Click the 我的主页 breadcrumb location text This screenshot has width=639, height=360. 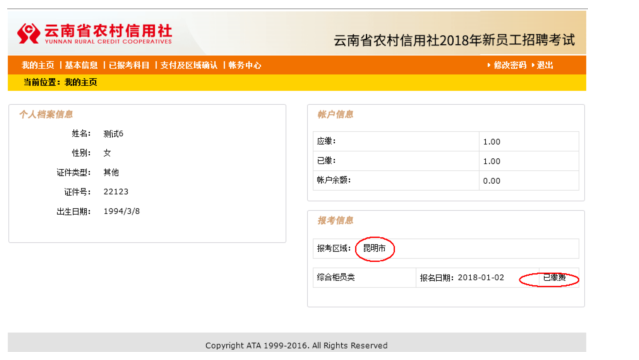81,82
